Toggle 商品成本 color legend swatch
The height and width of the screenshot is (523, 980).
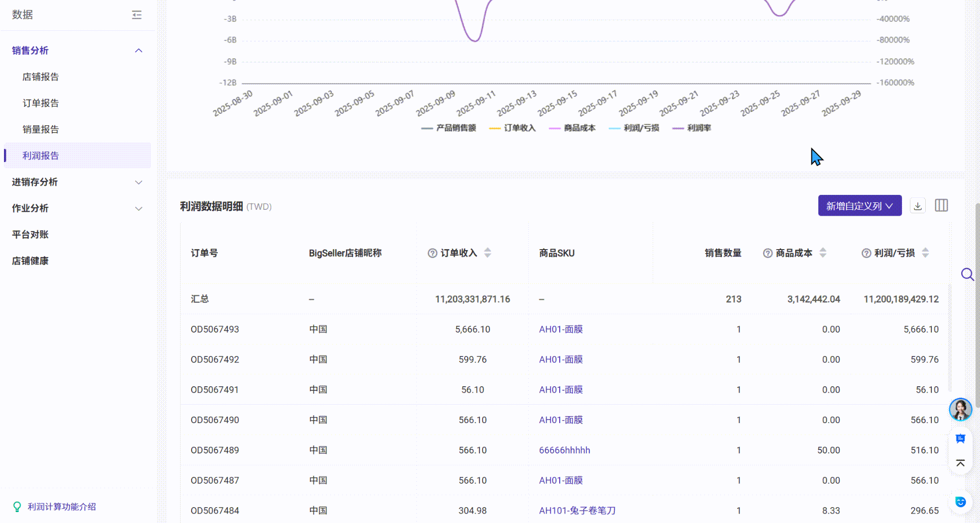pos(554,128)
